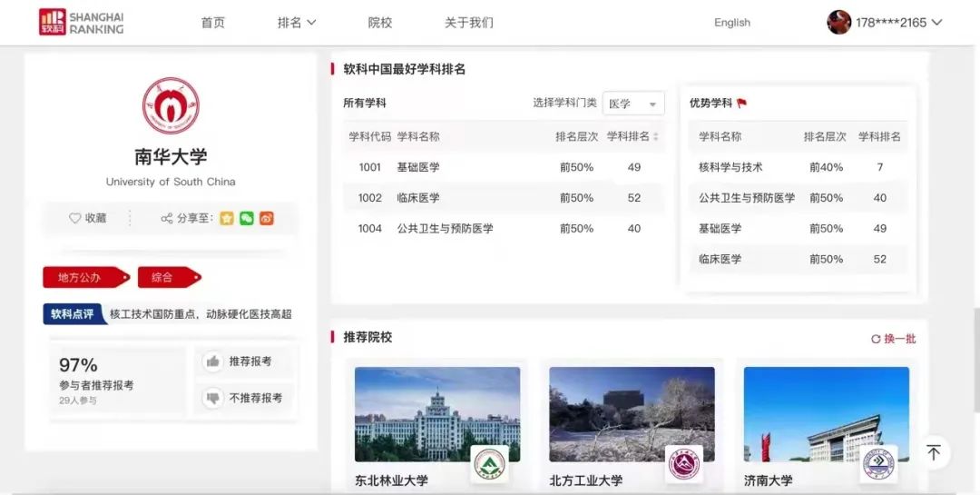Click the thumbs-up 推荐报考 icon
980x495 pixels.
point(213,361)
